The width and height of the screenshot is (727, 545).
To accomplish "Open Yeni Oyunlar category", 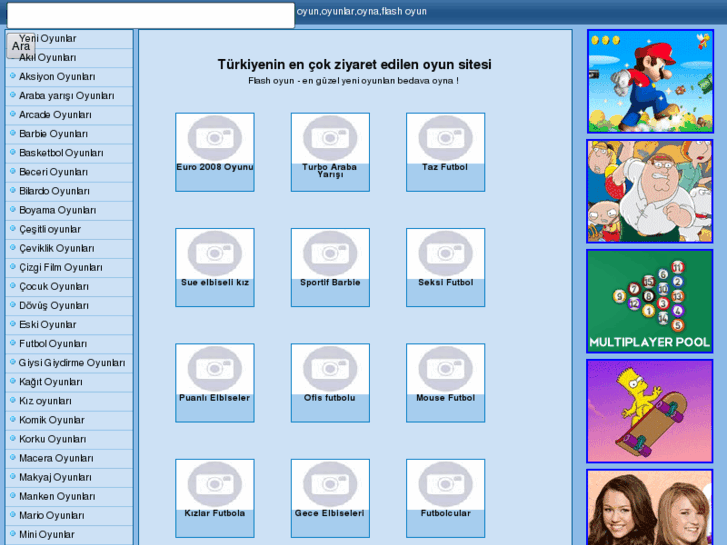I will tap(47, 38).
